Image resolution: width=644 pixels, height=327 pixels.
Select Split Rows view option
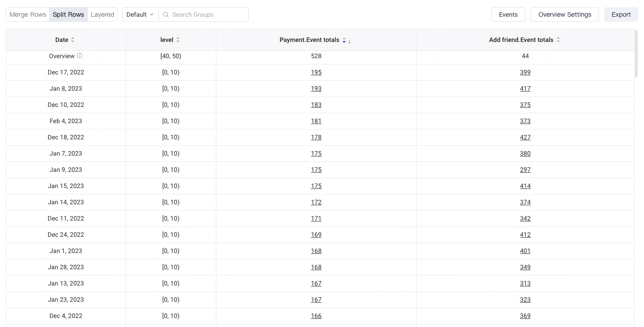click(68, 14)
